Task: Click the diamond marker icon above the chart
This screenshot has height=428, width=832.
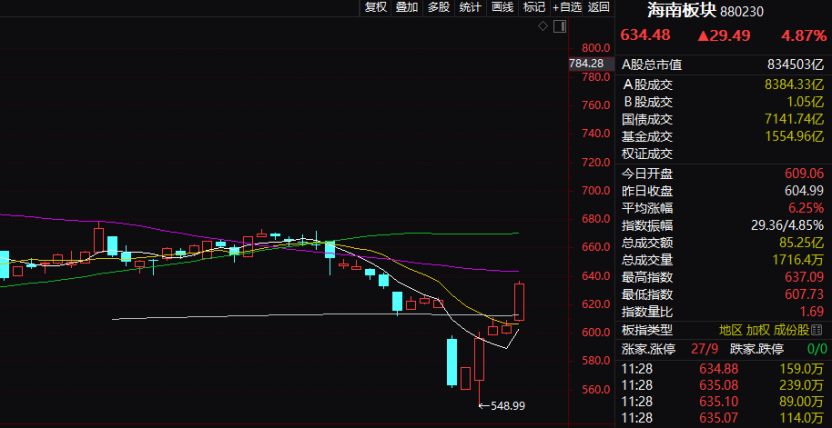Action: click(x=543, y=26)
